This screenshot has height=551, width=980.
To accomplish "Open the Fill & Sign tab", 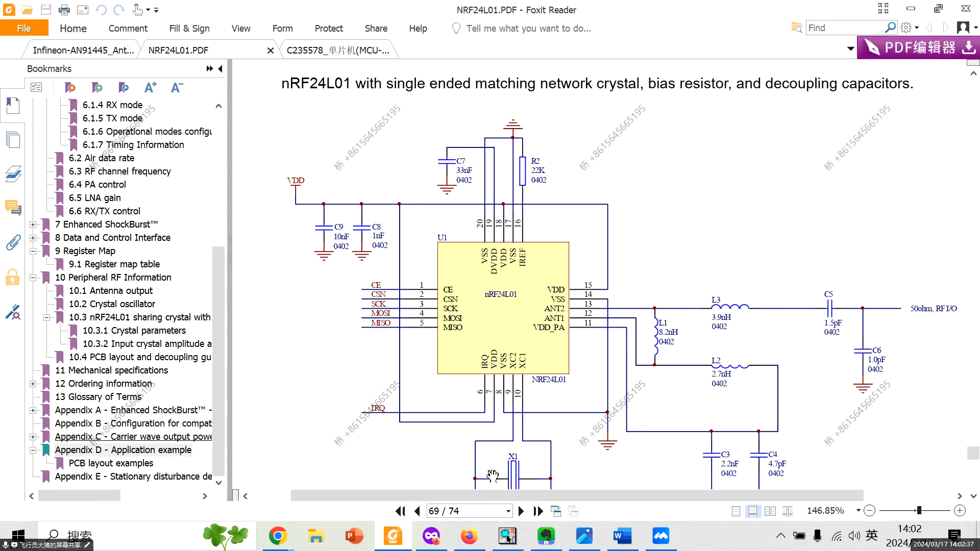I will [189, 28].
